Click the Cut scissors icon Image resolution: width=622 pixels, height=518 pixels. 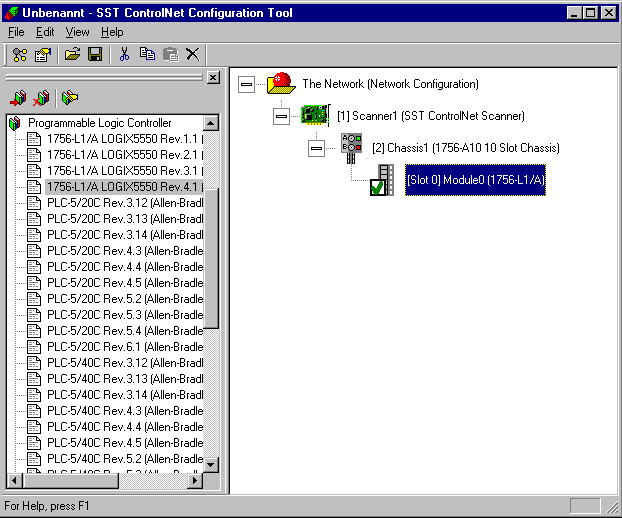(125, 54)
